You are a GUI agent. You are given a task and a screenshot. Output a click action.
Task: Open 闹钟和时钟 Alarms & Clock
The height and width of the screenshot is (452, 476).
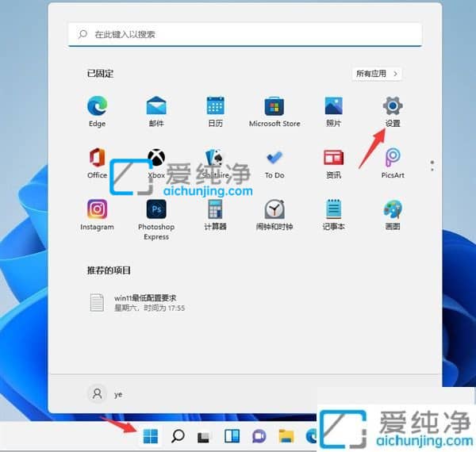click(x=274, y=215)
